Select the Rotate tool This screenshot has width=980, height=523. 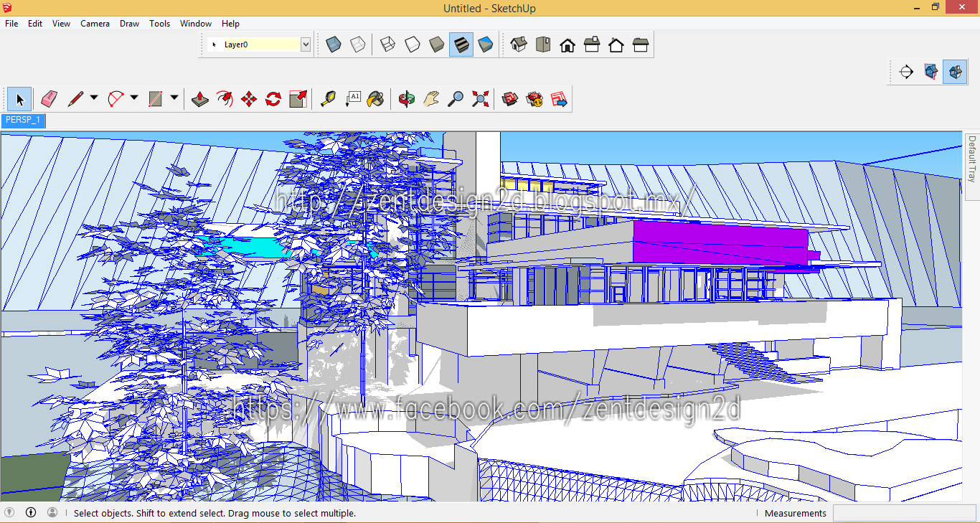click(x=273, y=99)
